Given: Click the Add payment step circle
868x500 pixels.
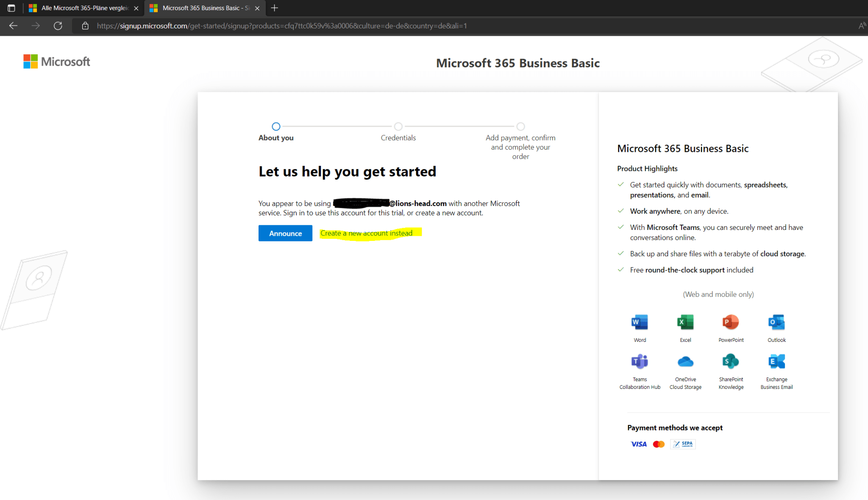Looking at the screenshot, I should pyautogui.click(x=520, y=126).
